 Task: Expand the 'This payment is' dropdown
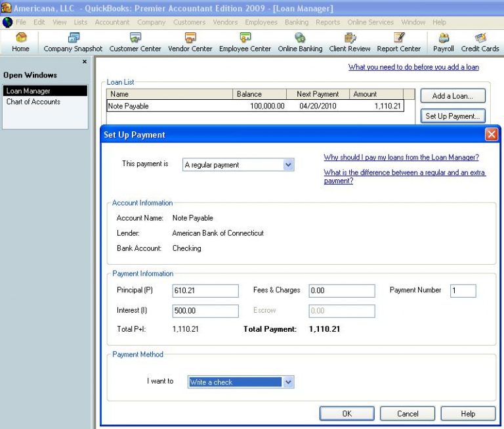tap(288, 165)
